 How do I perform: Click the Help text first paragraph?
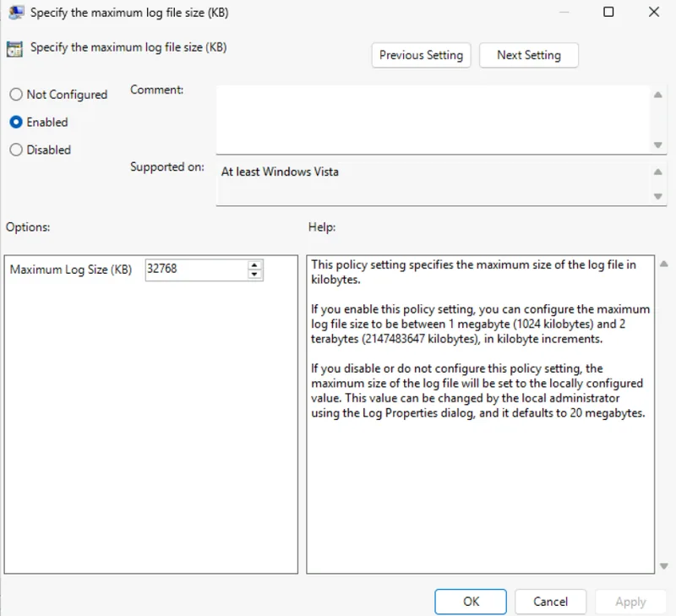point(473,272)
